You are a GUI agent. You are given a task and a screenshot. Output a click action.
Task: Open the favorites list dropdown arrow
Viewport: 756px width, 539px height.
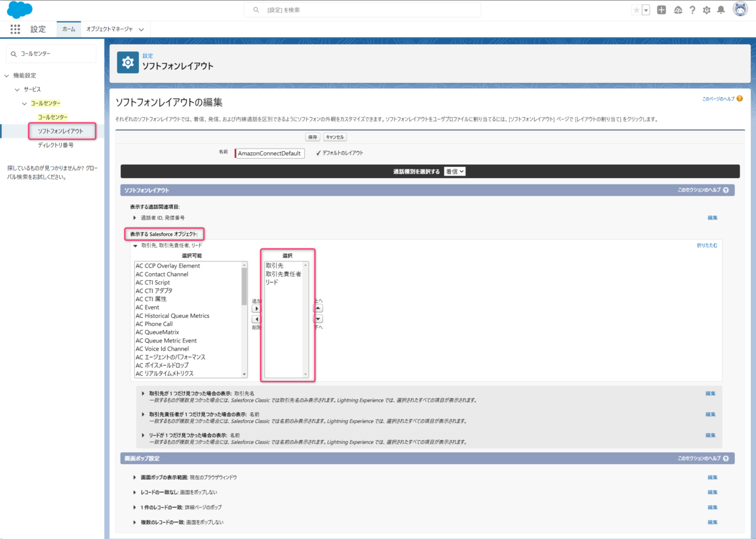(646, 10)
